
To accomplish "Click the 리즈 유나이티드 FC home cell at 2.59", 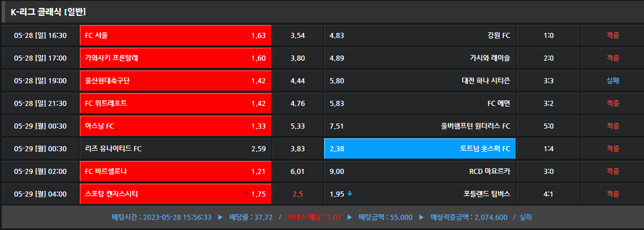I will pyautogui.click(x=175, y=148).
